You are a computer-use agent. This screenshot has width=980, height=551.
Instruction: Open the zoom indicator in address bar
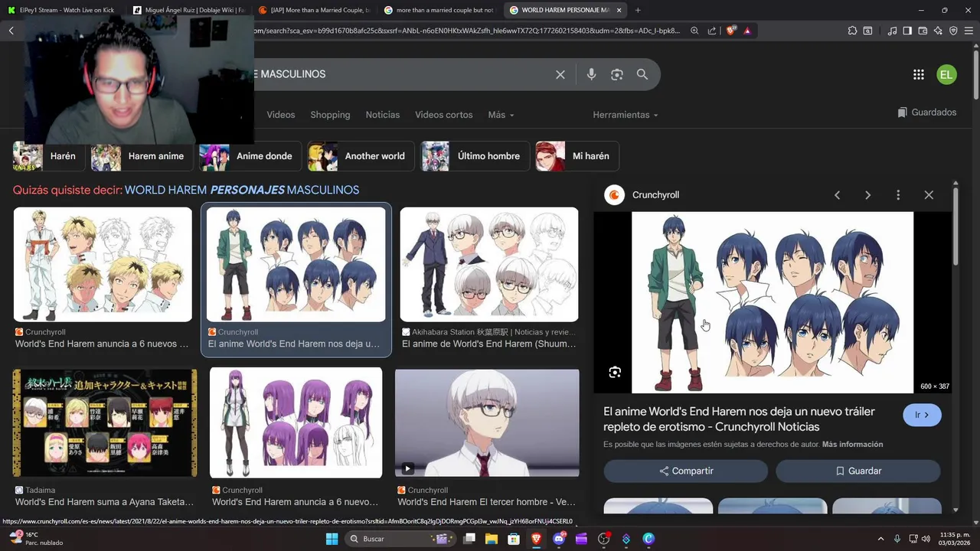[694, 31]
